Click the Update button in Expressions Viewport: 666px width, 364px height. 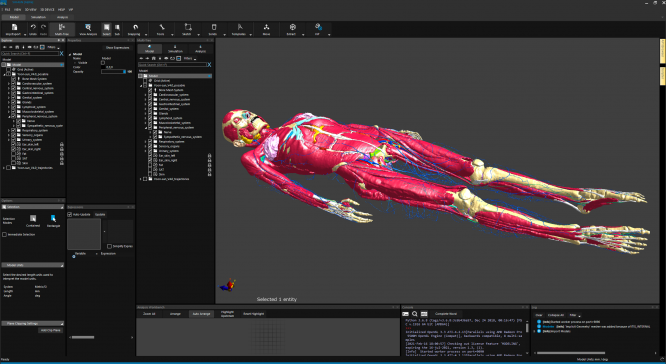[100, 214]
